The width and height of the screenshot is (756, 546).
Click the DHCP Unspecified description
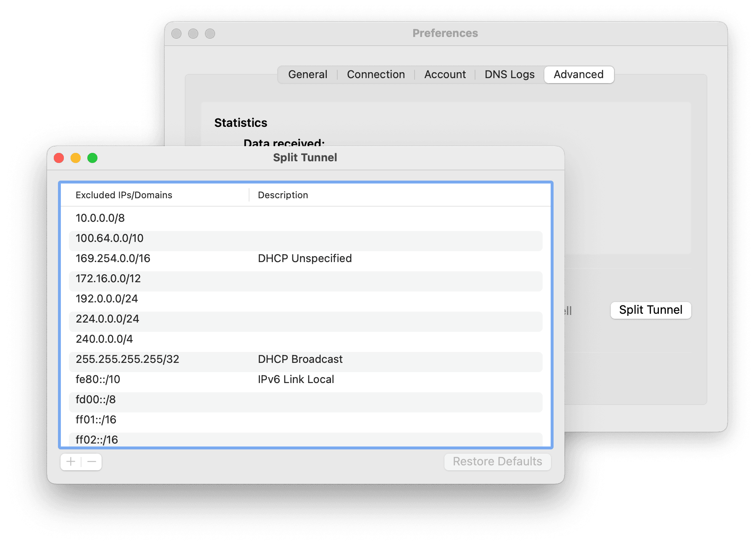tap(305, 258)
